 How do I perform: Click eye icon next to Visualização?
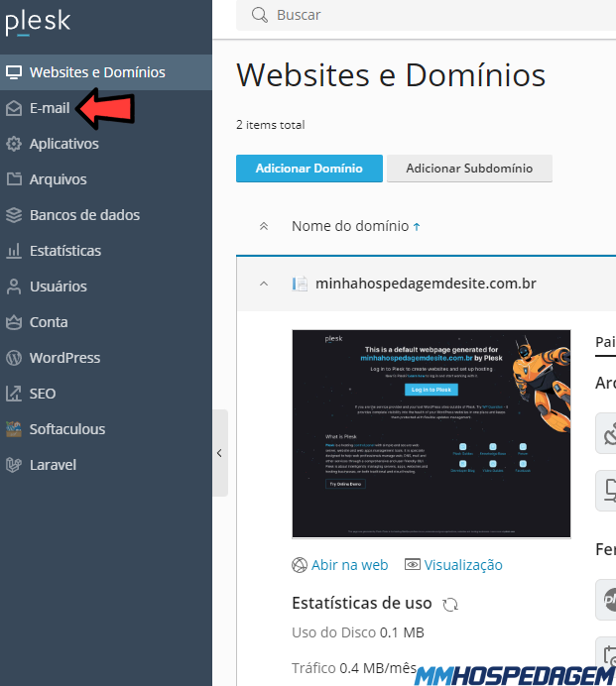click(x=412, y=564)
